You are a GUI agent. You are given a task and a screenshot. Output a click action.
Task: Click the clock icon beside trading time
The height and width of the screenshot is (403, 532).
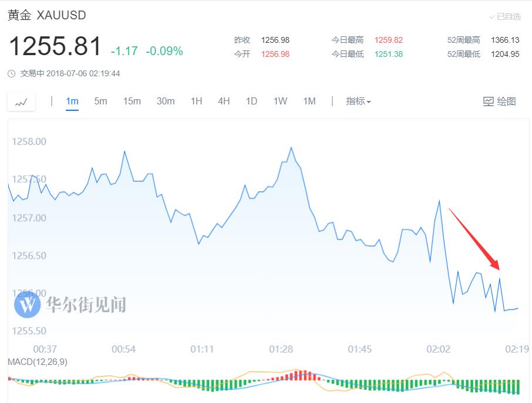pyautogui.click(x=11, y=74)
